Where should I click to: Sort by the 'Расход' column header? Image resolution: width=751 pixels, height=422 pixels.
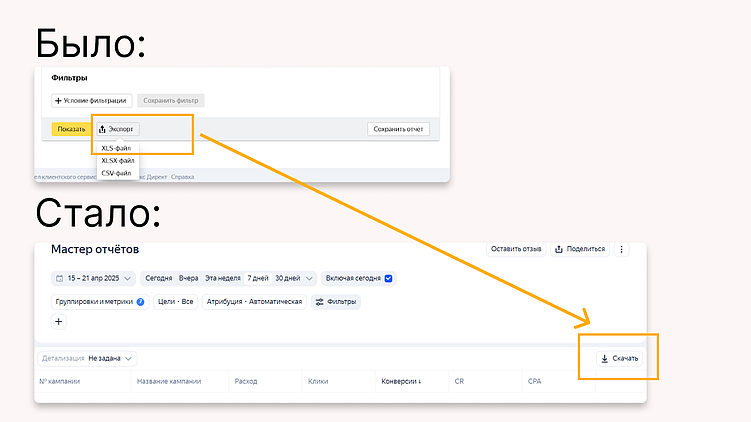point(246,381)
